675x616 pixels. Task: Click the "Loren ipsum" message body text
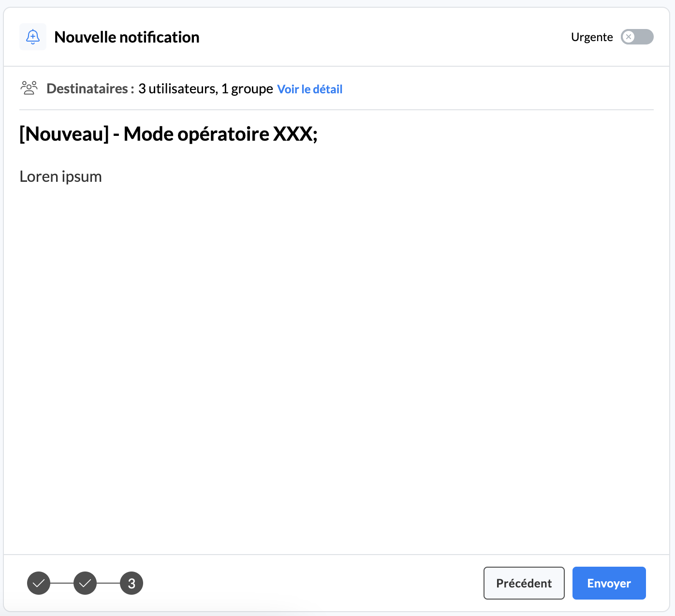60,176
